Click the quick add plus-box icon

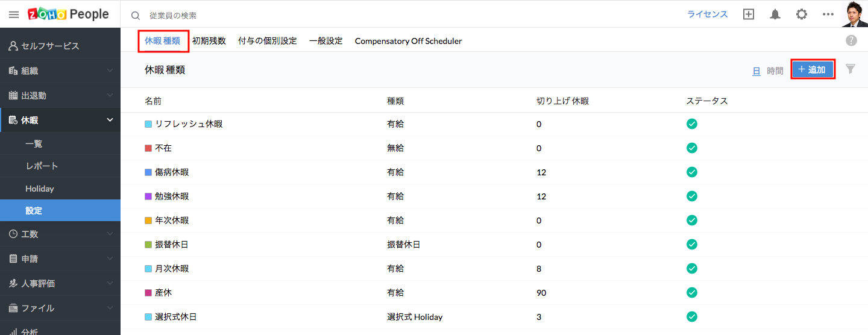(x=749, y=14)
